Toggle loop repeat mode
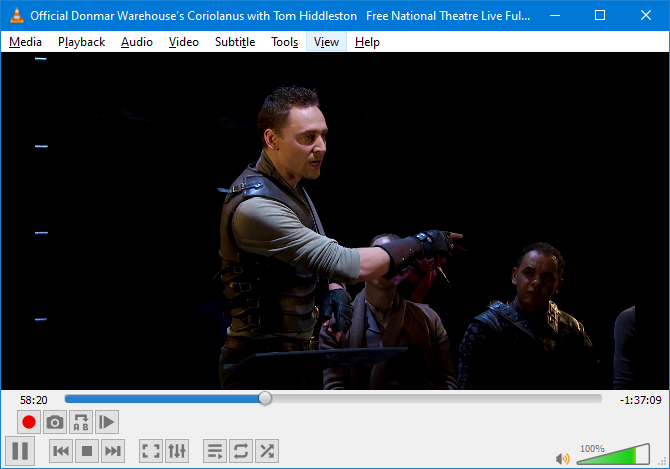670x469 pixels. click(x=241, y=451)
